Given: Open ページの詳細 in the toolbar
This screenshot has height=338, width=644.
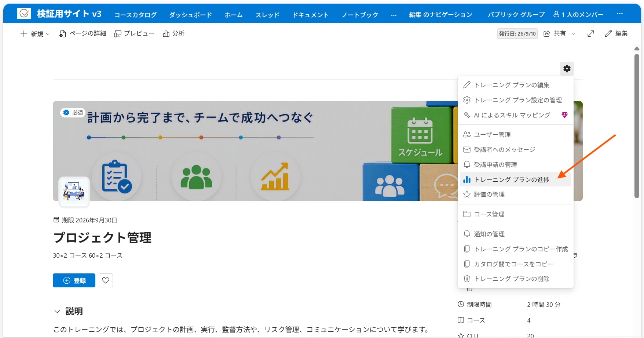Looking at the screenshot, I should pyautogui.click(x=83, y=34).
